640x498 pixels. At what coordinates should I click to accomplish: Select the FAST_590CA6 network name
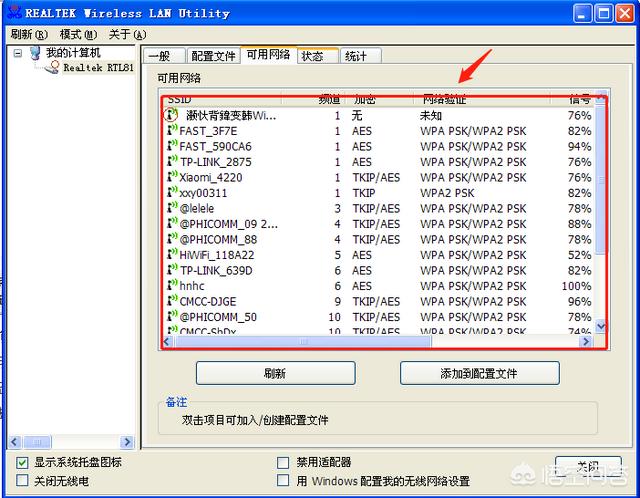pyautogui.click(x=216, y=147)
